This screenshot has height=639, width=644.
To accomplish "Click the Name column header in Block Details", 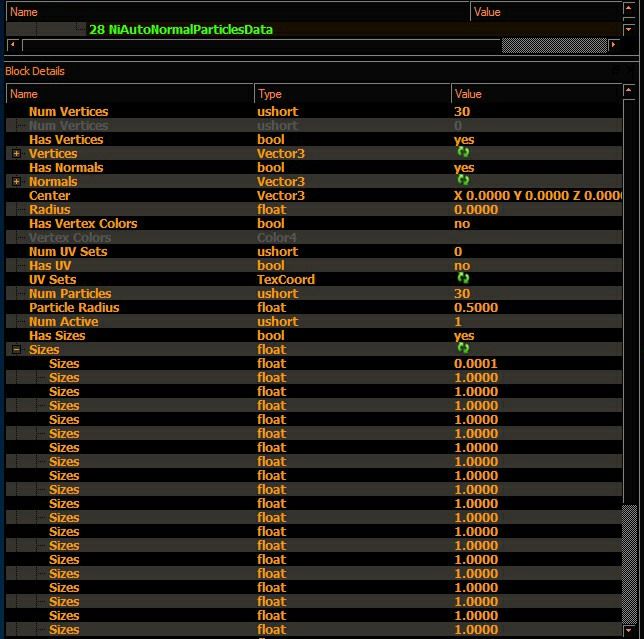I will (130, 94).
